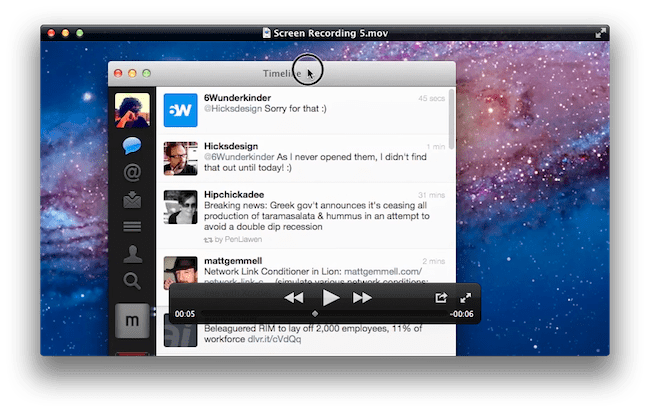
Task: Click the user account avatar atop sidebar
Action: [131, 110]
